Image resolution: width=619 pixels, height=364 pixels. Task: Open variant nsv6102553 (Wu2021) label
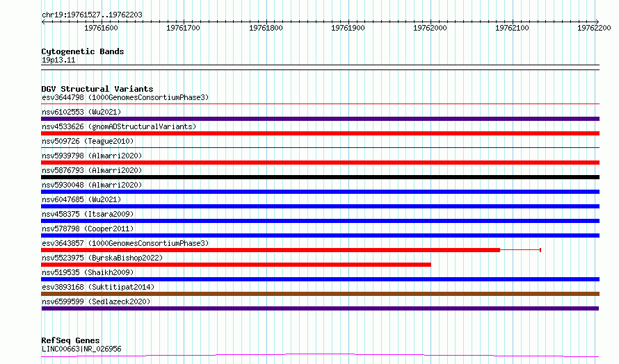click(81, 112)
